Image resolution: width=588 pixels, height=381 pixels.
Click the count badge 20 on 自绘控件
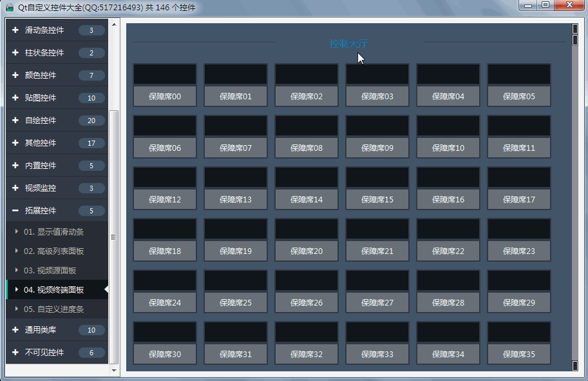91,121
